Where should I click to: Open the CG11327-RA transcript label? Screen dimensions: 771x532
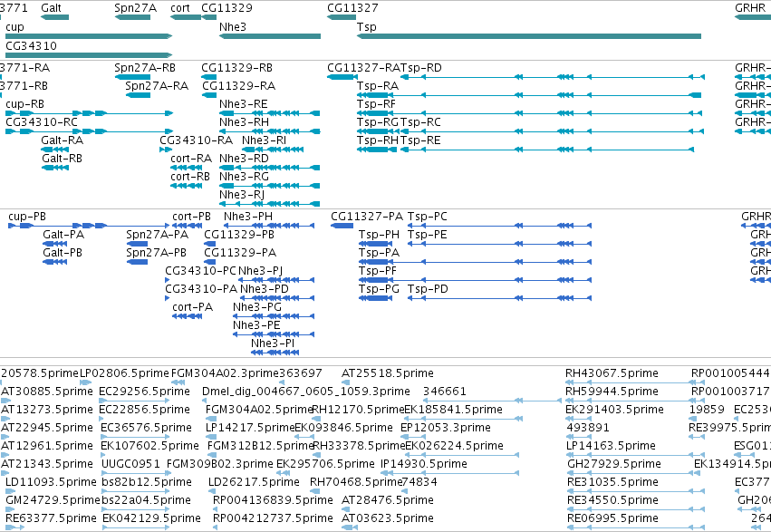tap(363, 68)
